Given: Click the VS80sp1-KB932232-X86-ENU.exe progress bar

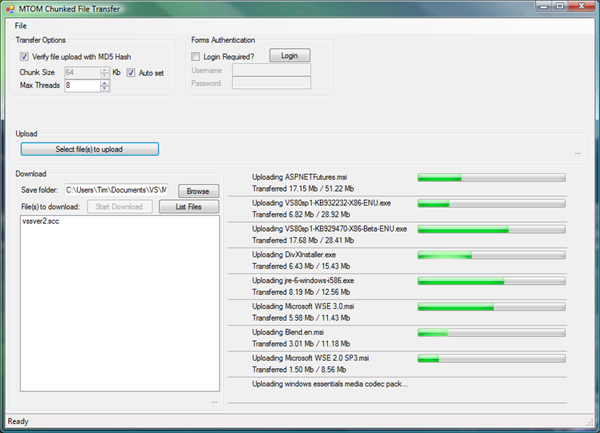Looking at the screenshot, I should pos(492,203).
